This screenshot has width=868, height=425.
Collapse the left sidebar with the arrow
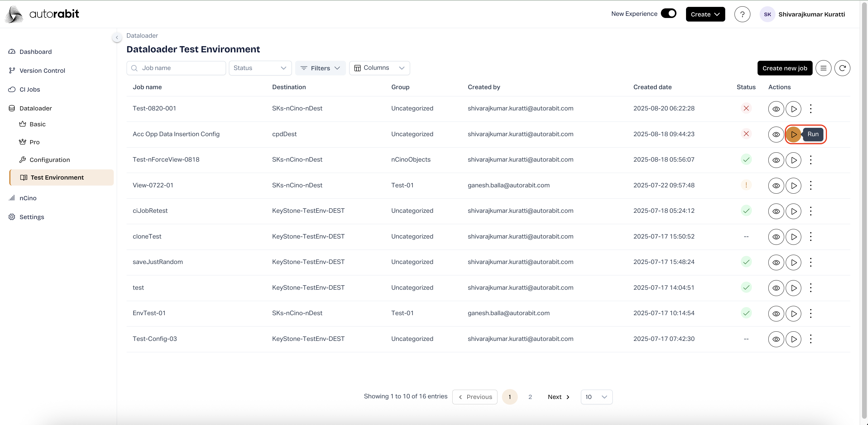tap(117, 37)
